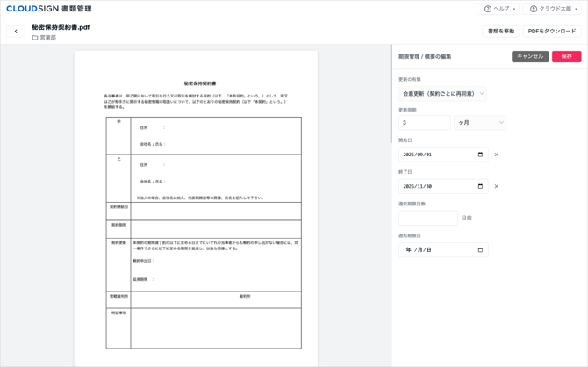This screenshot has width=588, height=367.
Task: Click the 終了日 date field 2026/11/30
Action: click(443, 186)
